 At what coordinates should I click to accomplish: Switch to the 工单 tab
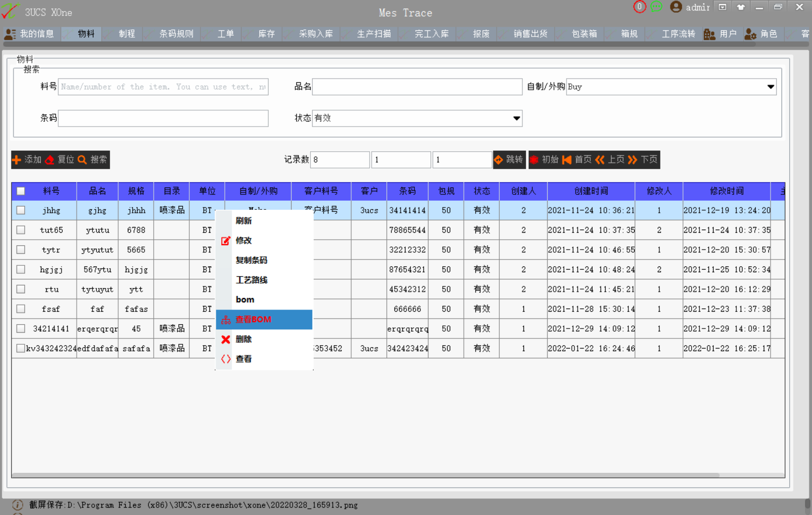[x=221, y=34]
